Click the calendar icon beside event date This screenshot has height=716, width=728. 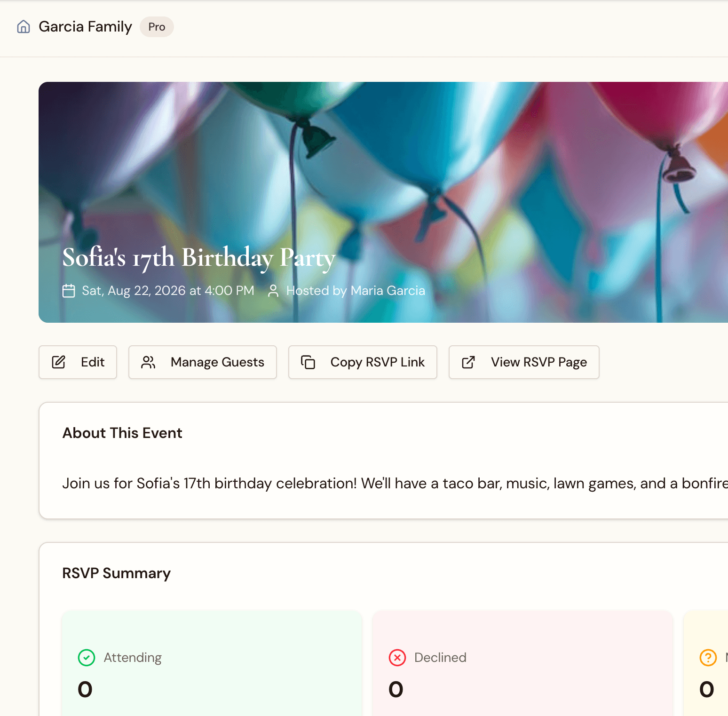coord(69,291)
